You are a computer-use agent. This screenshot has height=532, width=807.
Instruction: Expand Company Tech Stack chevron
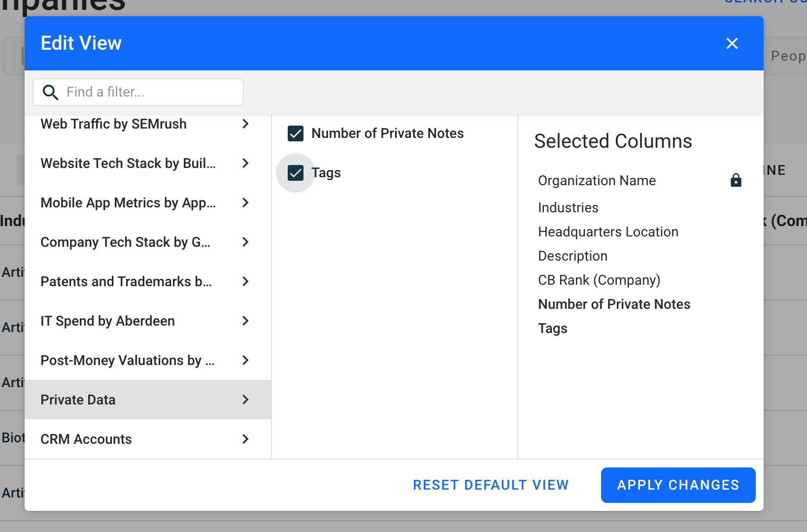(245, 242)
